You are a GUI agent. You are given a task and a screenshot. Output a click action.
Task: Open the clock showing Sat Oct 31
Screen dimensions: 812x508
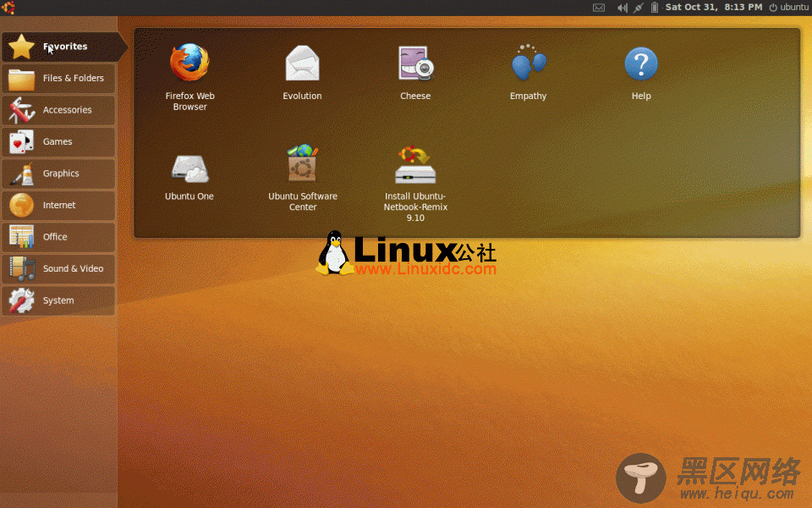click(x=714, y=8)
